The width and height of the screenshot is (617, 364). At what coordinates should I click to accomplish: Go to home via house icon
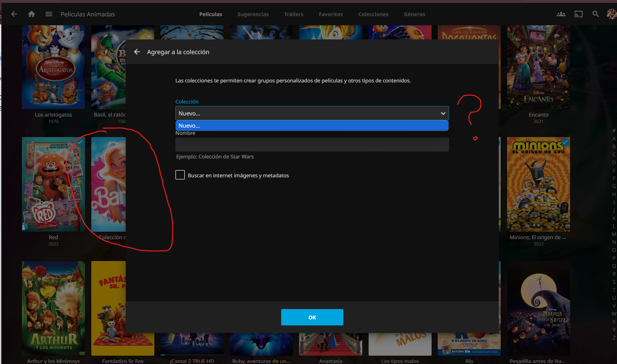click(31, 14)
